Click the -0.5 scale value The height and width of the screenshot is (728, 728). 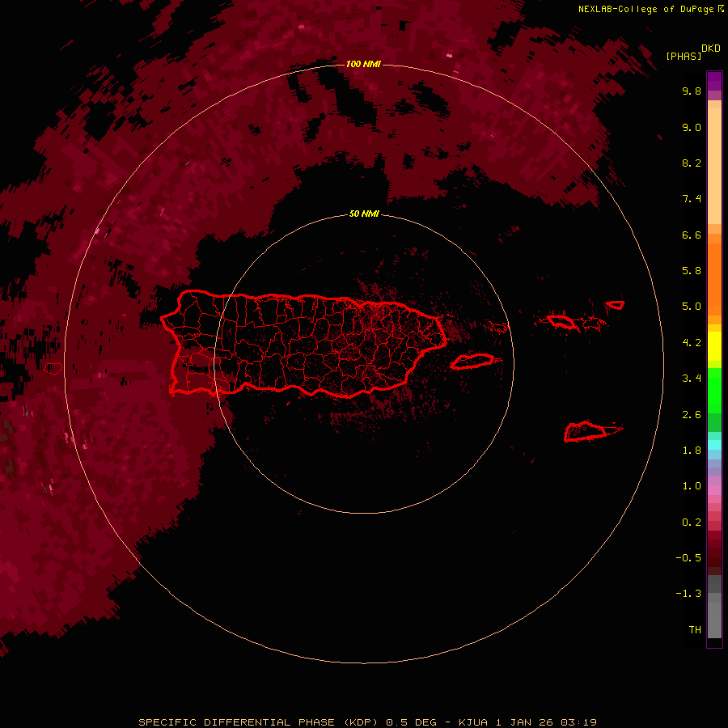[x=688, y=558]
